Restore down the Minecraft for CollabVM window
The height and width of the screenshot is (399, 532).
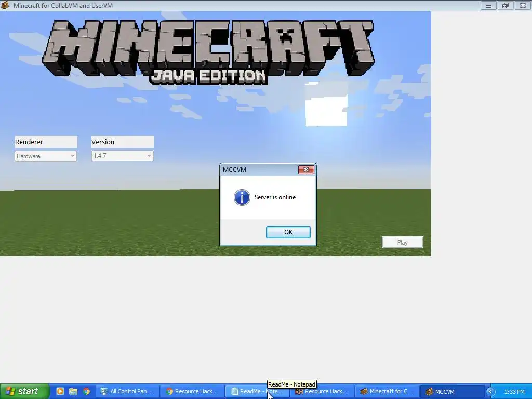[506, 5]
